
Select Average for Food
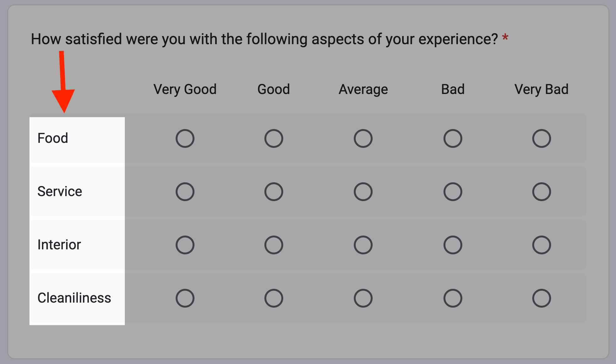pyautogui.click(x=363, y=138)
